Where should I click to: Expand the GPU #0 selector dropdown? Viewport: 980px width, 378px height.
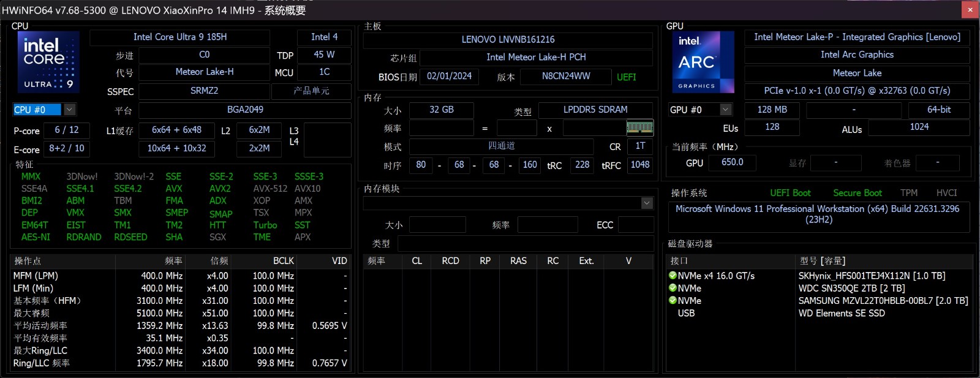[725, 110]
